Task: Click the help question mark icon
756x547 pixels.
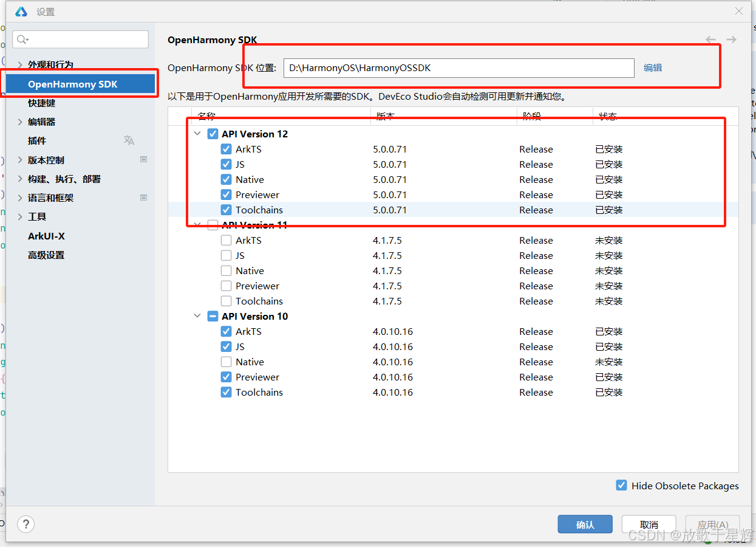Action: 26,524
